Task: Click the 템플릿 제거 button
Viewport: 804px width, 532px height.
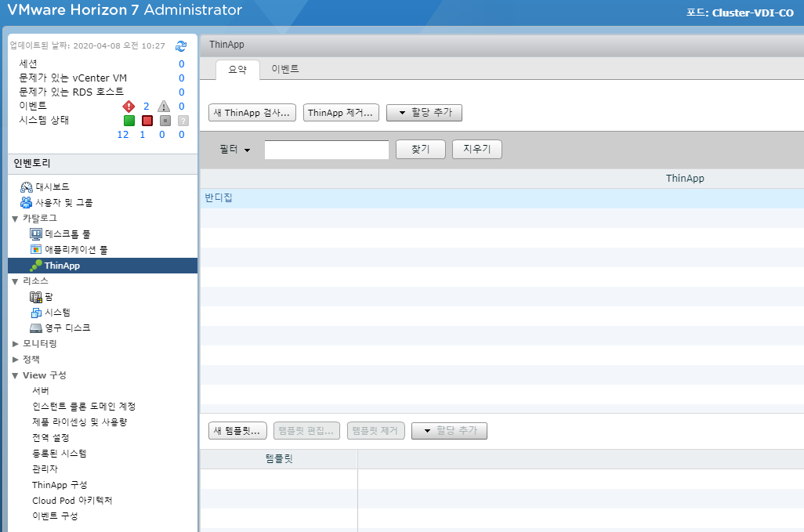Action: [x=376, y=431]
